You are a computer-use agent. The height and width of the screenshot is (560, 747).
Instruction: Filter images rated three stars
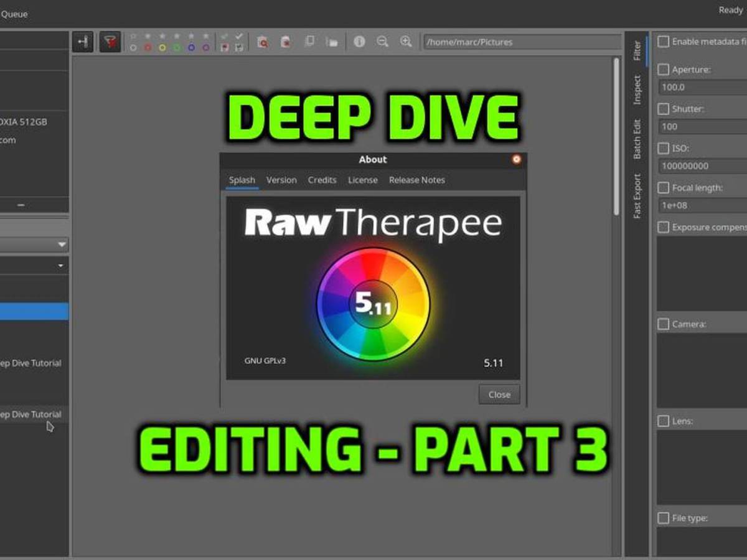tap(177, 36)
